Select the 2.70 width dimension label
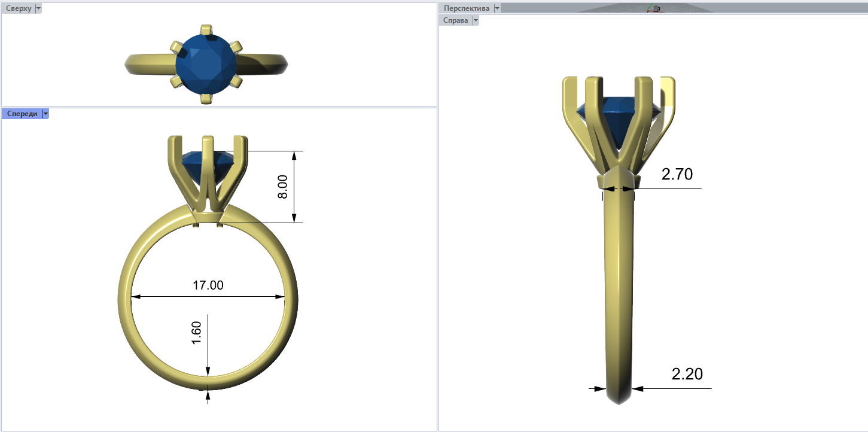868x432 pixels. pyautogui.click(x=677, y=174)
